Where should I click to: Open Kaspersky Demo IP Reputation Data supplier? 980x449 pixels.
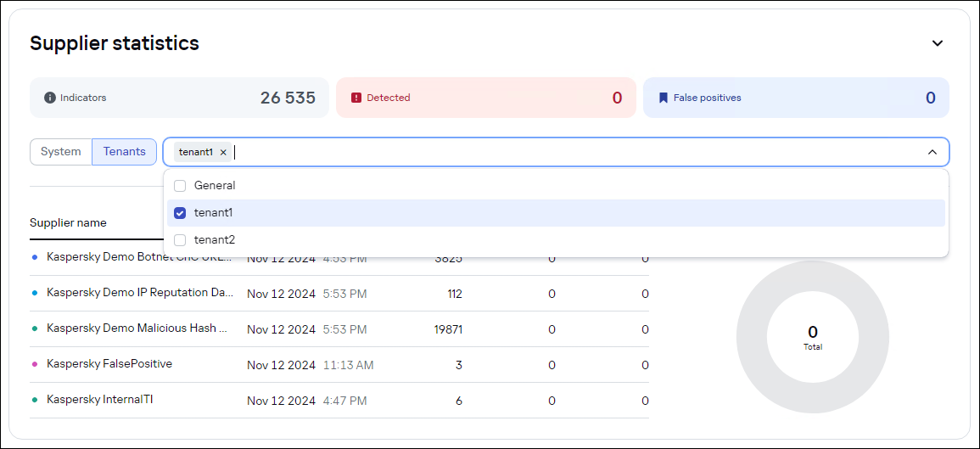coord(339,294)
